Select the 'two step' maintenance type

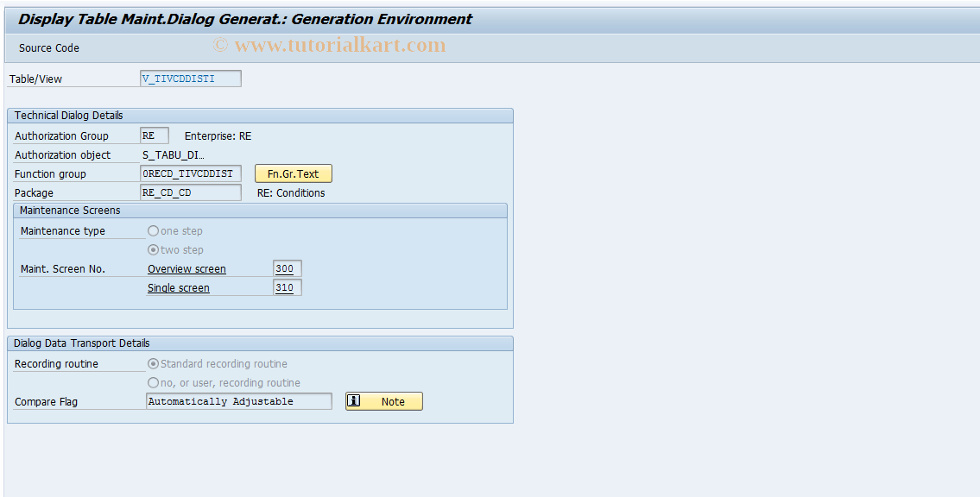153,249
